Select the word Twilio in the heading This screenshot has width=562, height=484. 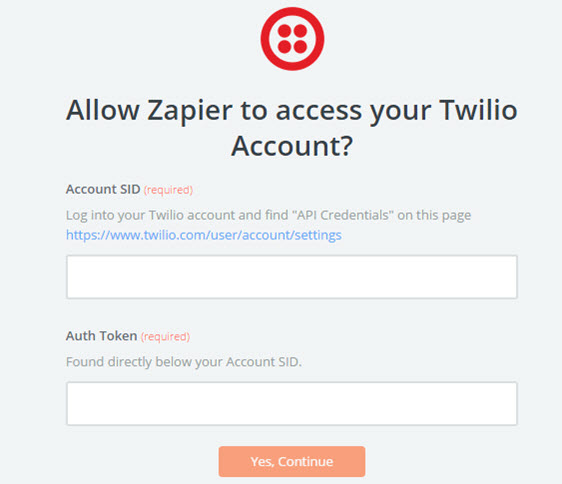point(478,109)
